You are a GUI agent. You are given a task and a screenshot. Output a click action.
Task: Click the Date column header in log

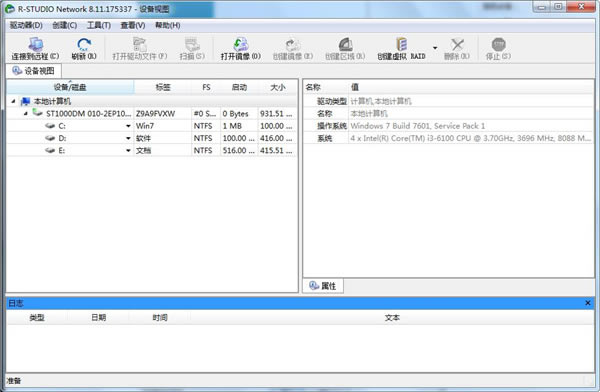click(x=98, y=318)
